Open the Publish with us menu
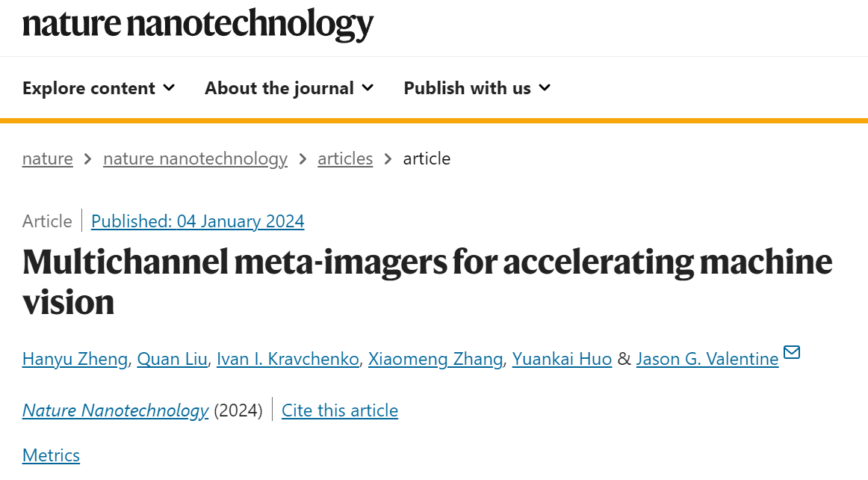Viewport: 868px width, 480px height. click(477, 88)
